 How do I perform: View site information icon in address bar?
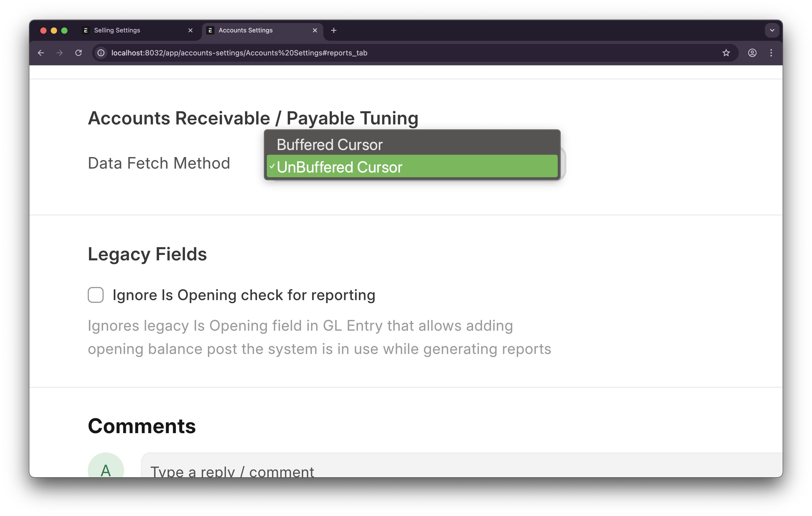tap(101, 53)
